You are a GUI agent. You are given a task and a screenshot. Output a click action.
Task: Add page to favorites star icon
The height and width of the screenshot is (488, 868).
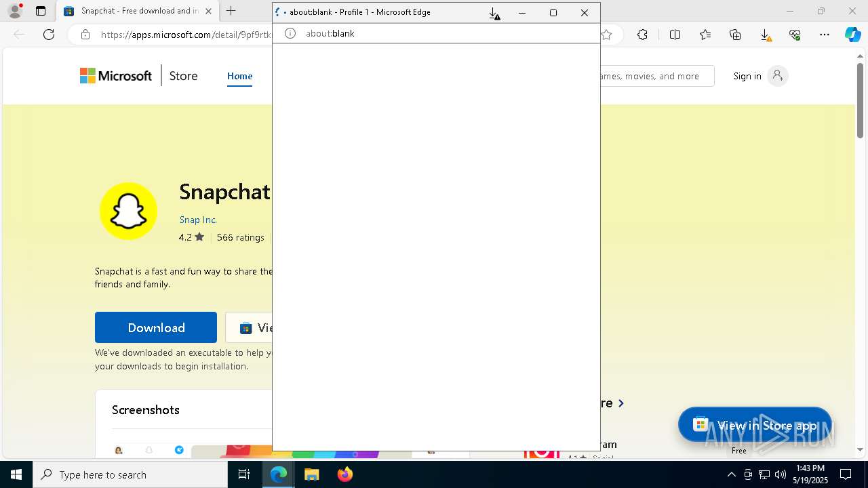click(x=606, y=35)
